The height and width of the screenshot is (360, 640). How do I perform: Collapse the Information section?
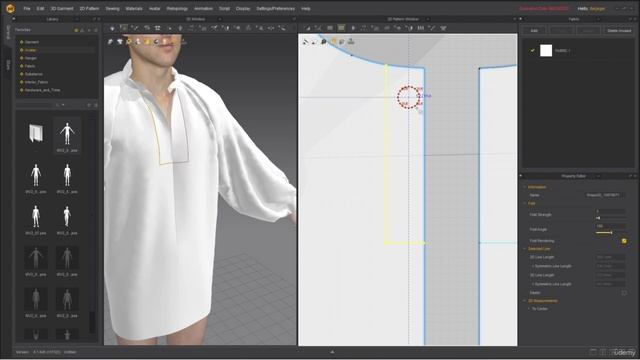pyautogui.click(x=525, y=187)
